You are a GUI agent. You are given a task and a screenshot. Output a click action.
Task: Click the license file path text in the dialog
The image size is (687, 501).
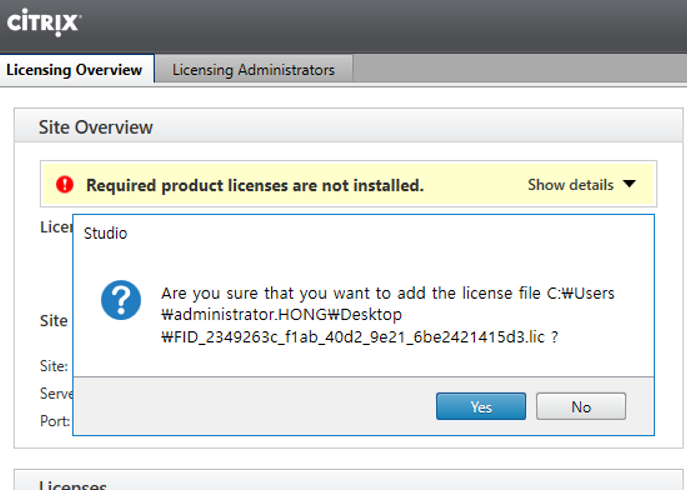pyautogui.click(x=387, y=315)
